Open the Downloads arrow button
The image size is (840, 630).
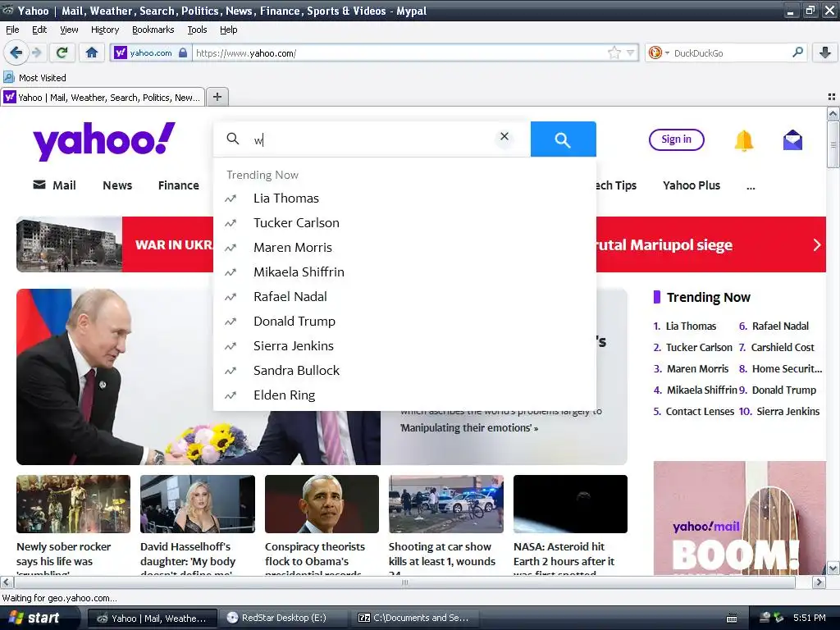point(825,52)
